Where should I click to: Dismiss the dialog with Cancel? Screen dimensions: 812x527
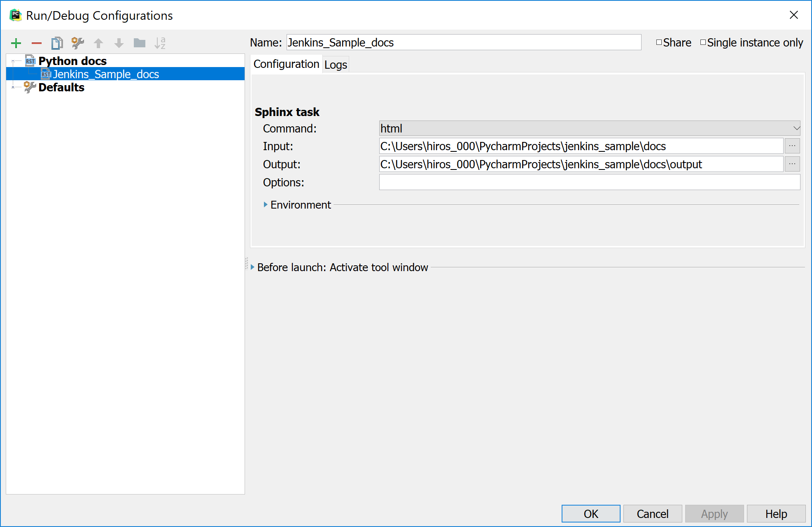[x=653, y=514]
